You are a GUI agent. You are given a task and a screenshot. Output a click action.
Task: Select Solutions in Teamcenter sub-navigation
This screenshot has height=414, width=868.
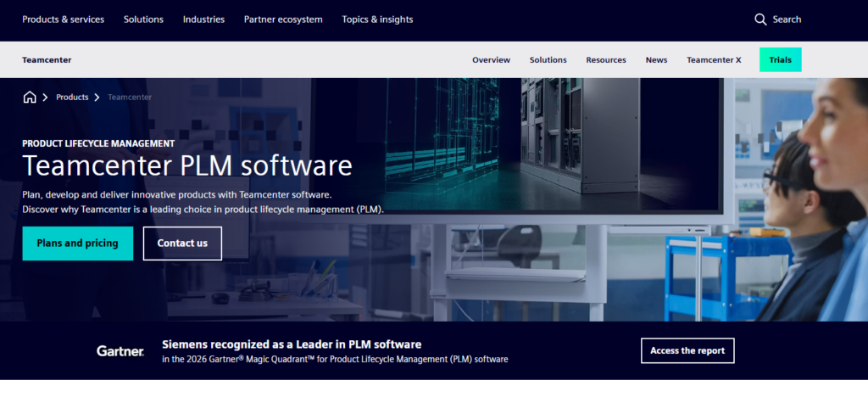pyautogui.click(x=548, y=60)
